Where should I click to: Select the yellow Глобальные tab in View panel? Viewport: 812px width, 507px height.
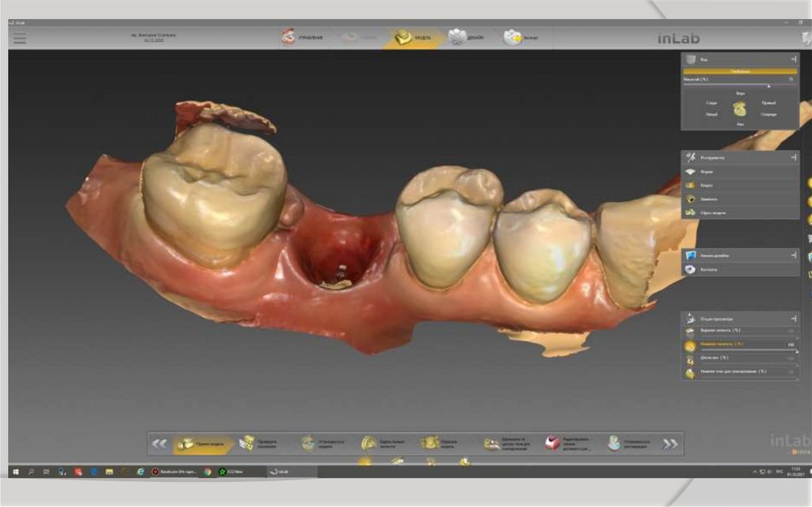pos(740,71)
